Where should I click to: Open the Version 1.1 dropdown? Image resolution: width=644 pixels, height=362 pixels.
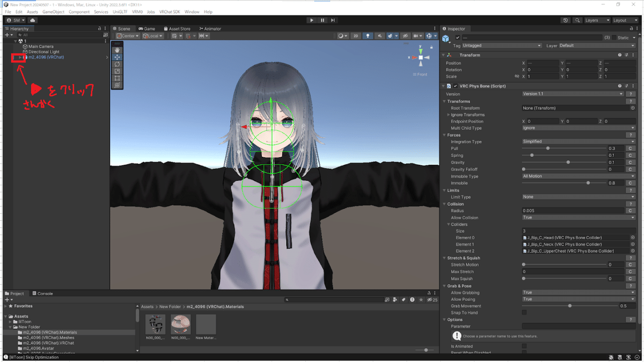point(573,94)
